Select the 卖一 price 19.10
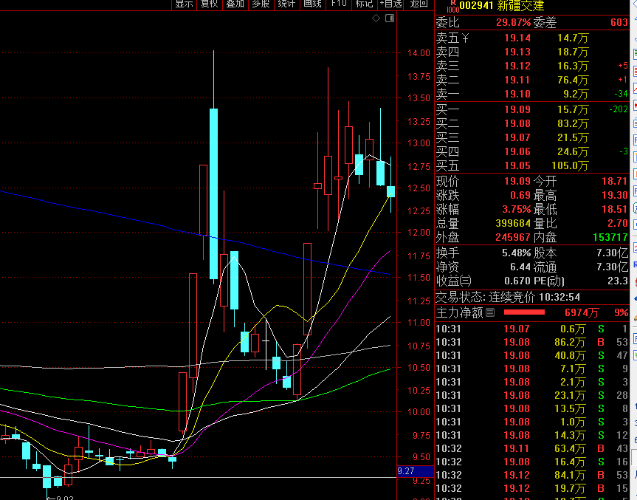This screenshot has width=637, height=500. (517, 94)
